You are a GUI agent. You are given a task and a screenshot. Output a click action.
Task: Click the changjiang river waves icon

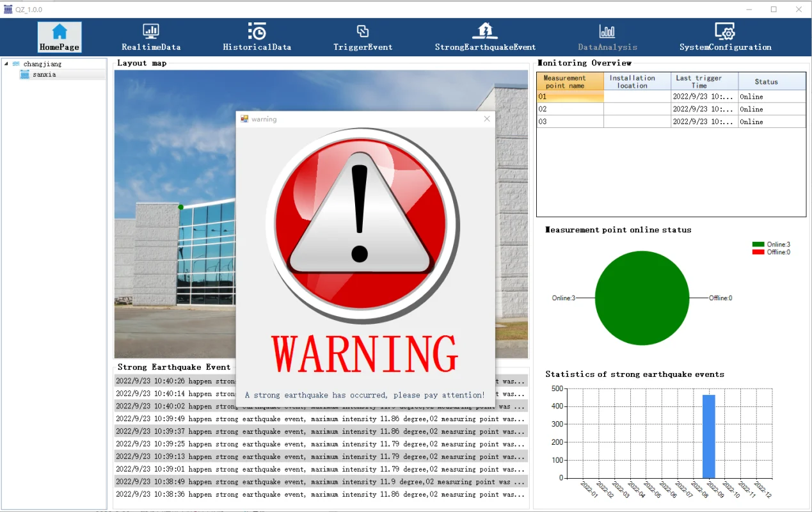pos(18,63)
